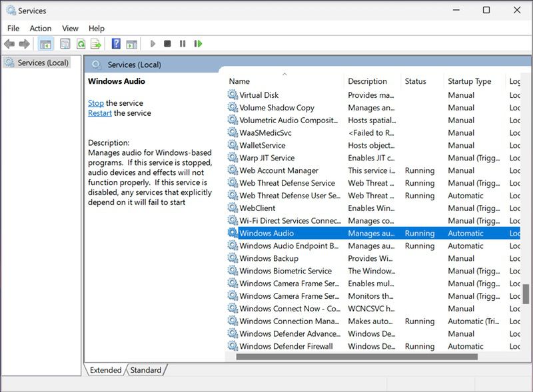Select Web Threat Defense Service row

[x=373, y=183]
